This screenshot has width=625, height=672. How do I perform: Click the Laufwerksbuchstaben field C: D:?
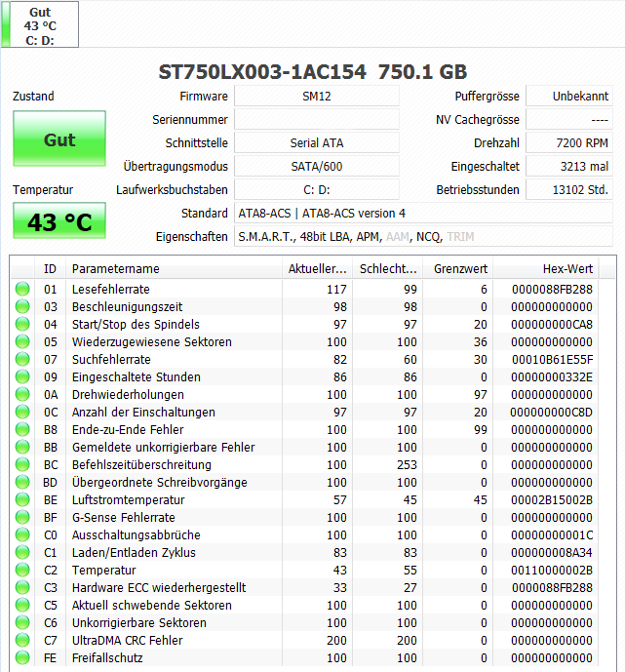coord(317,190)
